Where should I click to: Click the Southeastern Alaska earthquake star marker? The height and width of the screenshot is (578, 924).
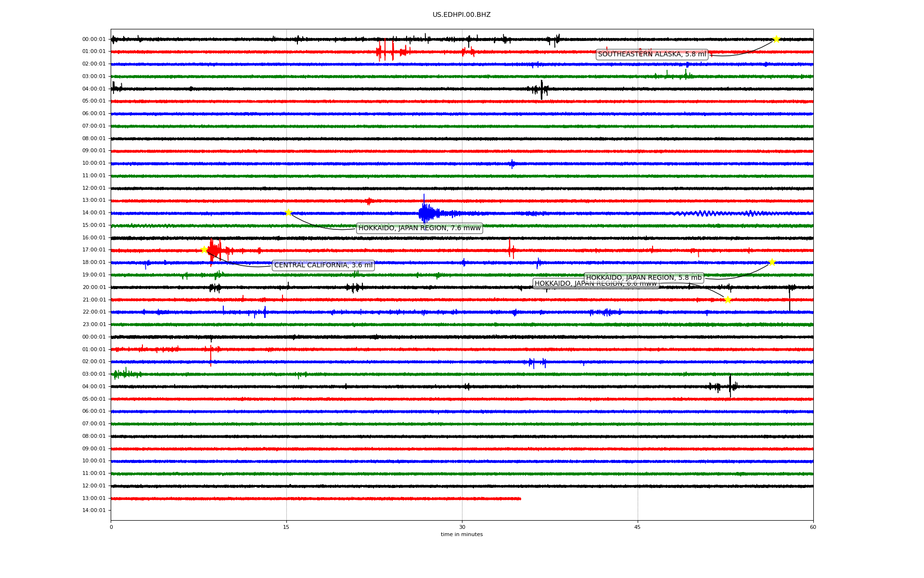tap(776, 39)
